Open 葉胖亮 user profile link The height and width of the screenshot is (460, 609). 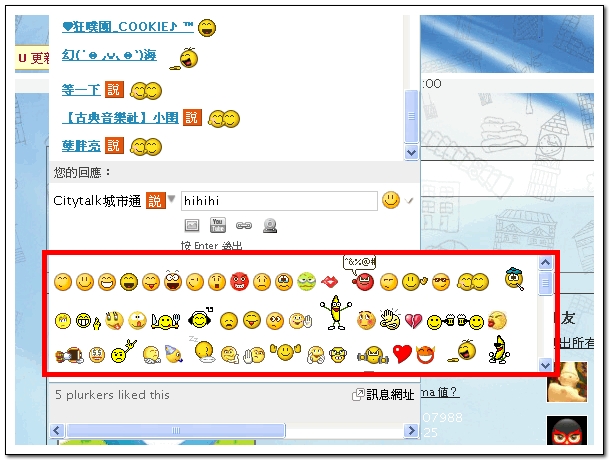81,146
